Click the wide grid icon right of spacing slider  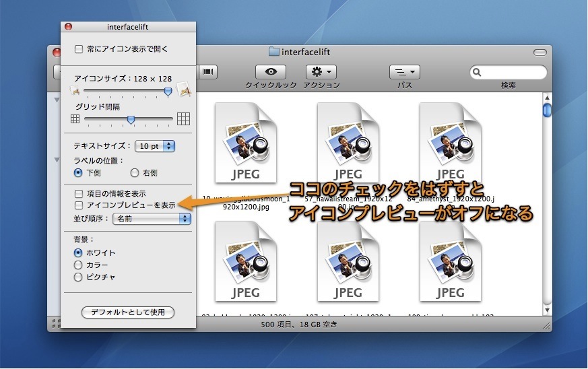coord(183,119)
